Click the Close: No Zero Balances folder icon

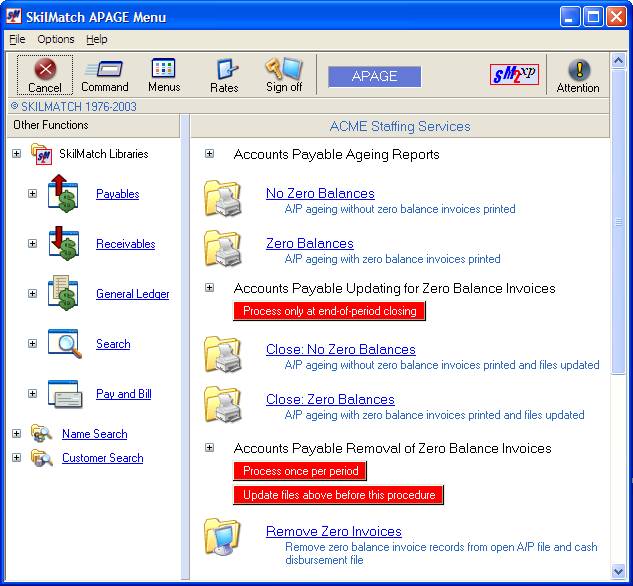point(223,354)
